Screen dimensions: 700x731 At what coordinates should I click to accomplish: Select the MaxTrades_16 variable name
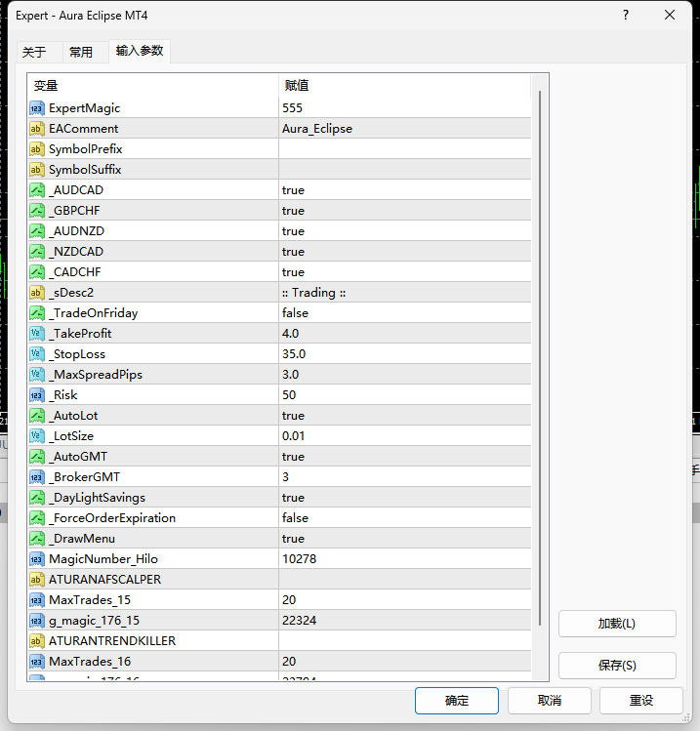coord(90,662)
